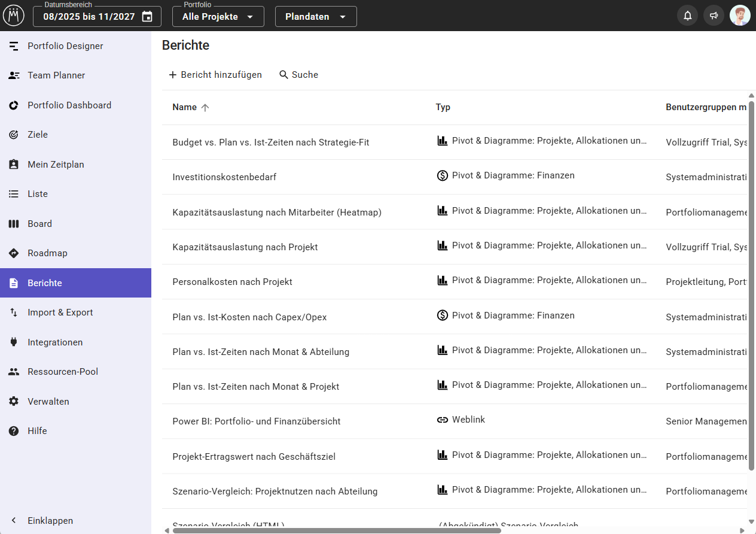
Task: Navigate to Import & Export
Action: pos(60,312)
